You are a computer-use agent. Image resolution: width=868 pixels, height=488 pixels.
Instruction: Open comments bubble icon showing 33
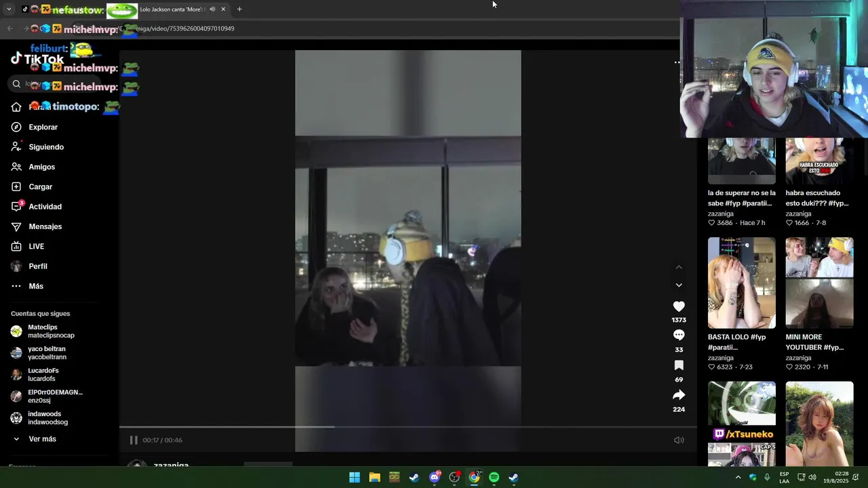[x=679, y=335]
